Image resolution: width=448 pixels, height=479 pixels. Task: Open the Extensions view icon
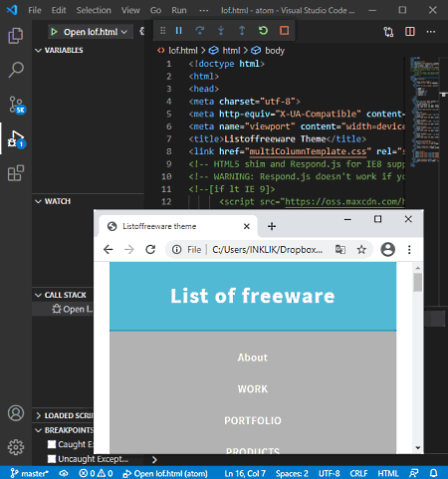point(16,173)
